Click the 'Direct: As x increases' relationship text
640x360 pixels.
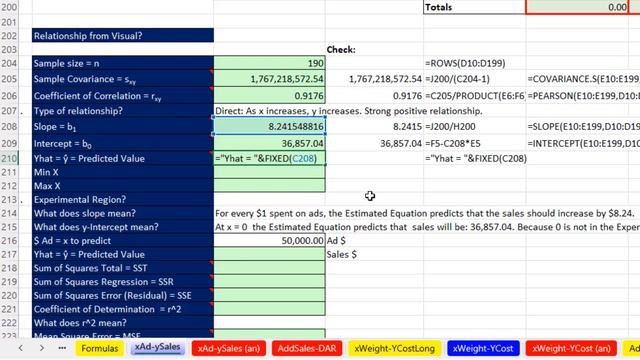coord(349,111)
